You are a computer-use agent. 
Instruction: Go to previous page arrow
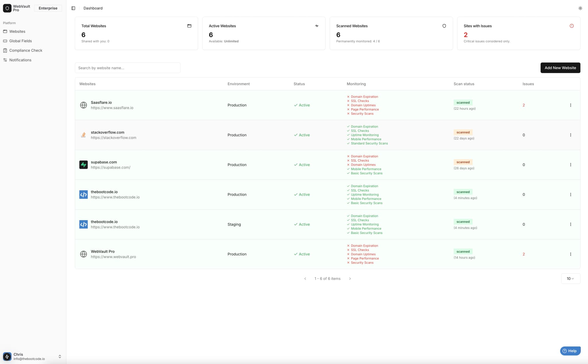pos(305,279)
